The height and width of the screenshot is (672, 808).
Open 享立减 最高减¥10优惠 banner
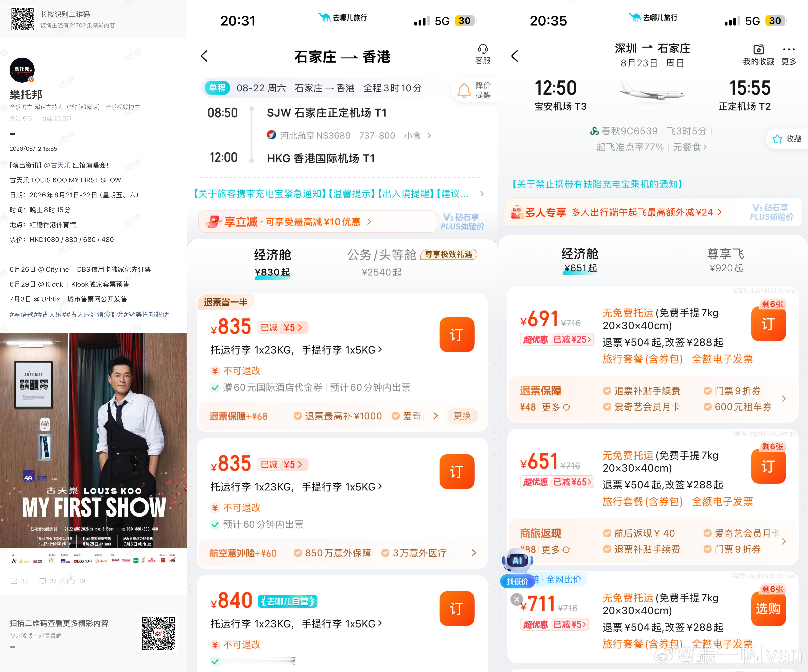pos(318,222)
